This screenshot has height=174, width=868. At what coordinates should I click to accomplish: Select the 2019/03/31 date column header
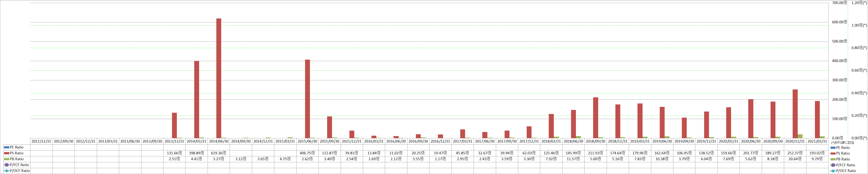click(640, 141)
